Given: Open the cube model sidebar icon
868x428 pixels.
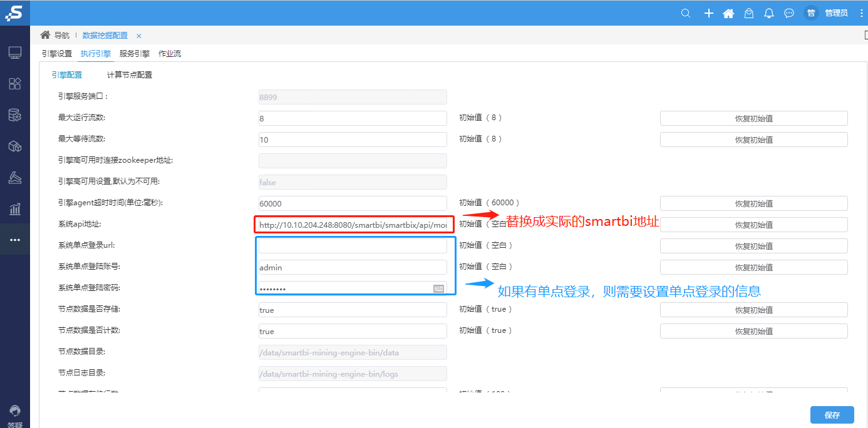Looking at the screenshot, I should point(15,146).
